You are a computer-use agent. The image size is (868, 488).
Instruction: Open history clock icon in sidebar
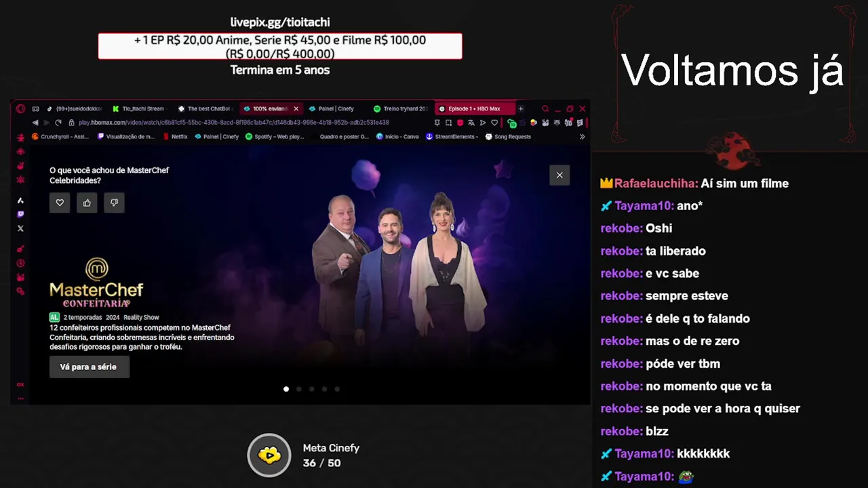20,263
